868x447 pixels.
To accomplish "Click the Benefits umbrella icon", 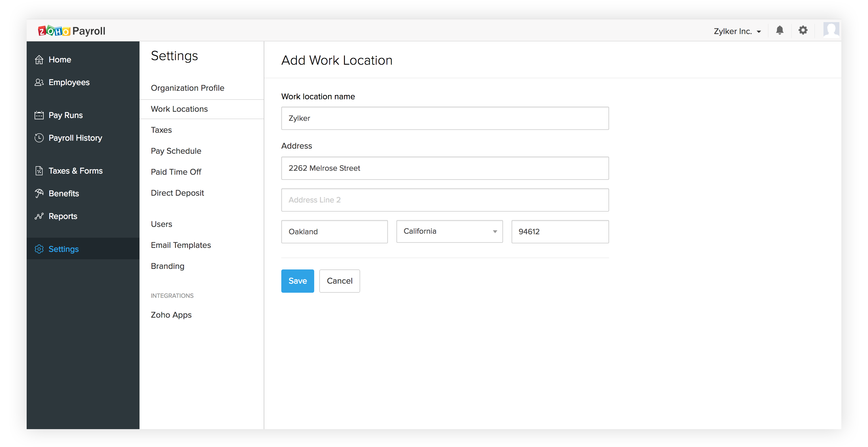I will point(39,193).
